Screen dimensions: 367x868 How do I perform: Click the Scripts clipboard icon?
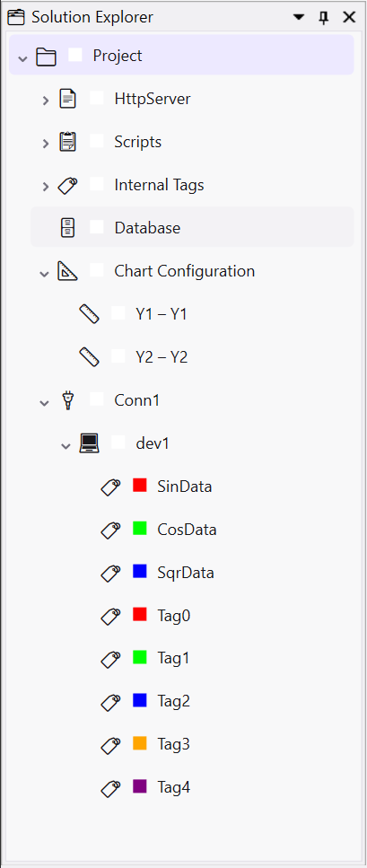pos(67,142)
